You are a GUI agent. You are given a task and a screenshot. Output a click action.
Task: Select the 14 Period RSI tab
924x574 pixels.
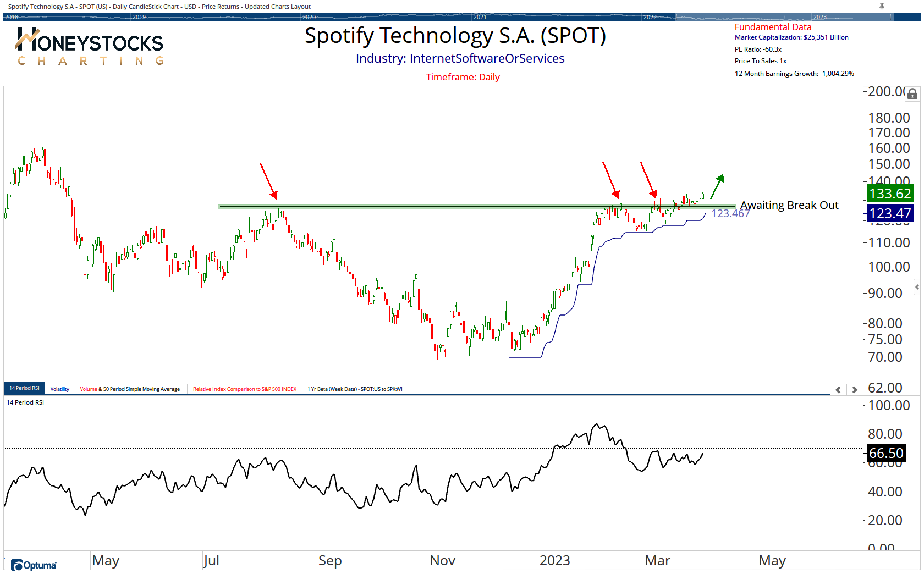click(24, 388)
